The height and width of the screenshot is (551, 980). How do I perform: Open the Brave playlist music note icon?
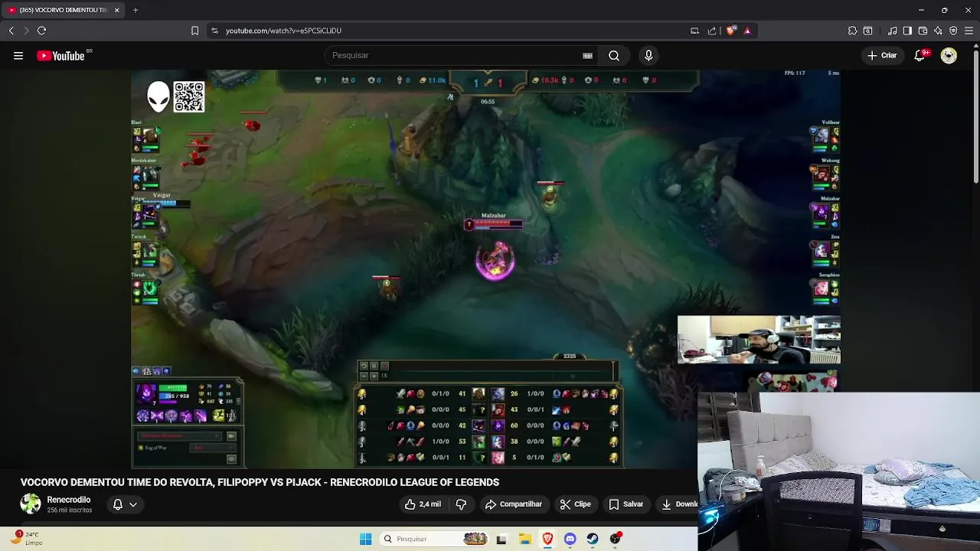892,31
